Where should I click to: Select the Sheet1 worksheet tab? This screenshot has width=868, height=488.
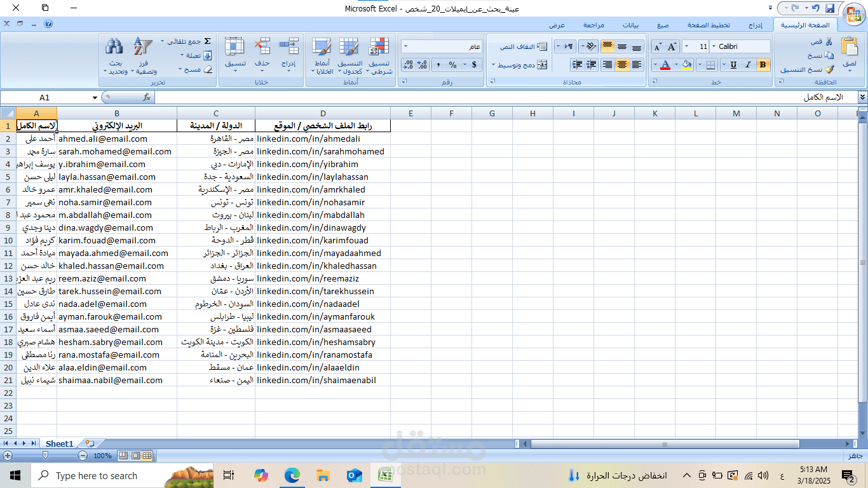[59, 444]
